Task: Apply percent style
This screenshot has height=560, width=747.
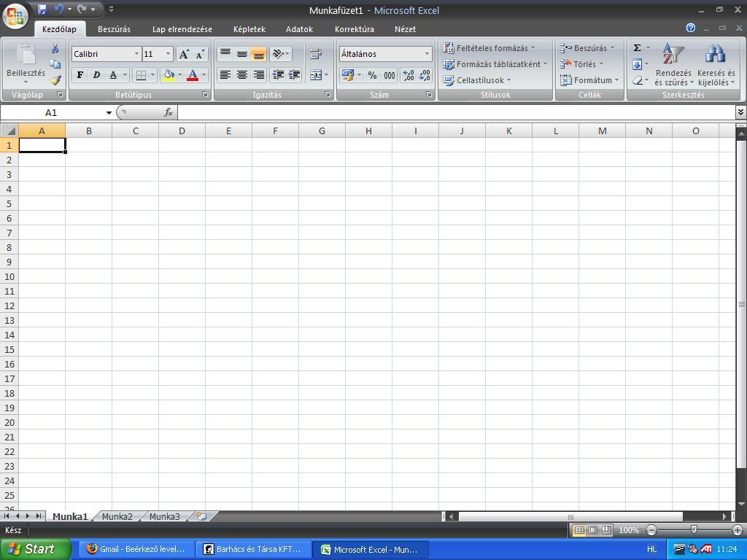Action: click(x=373, y=75)
